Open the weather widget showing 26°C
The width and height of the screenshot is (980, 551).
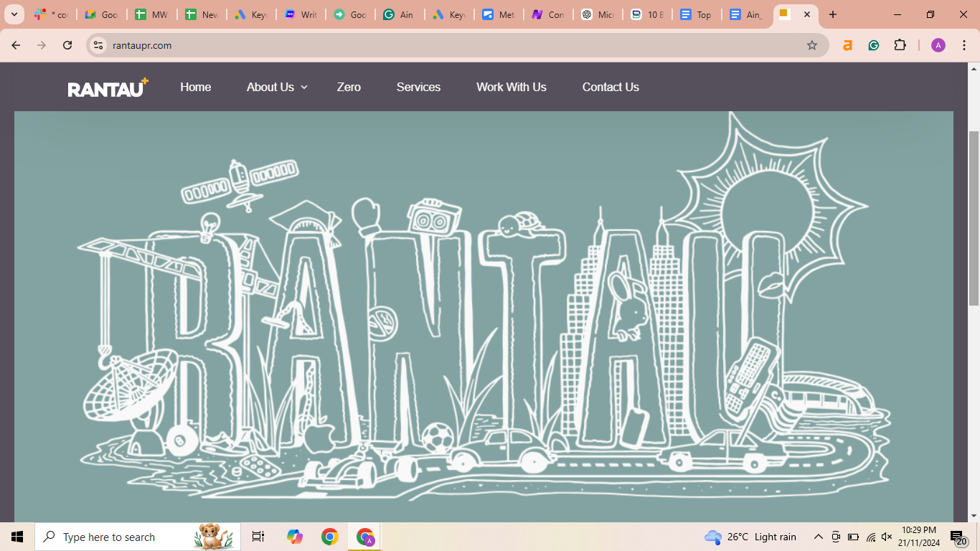pos(751,537)
